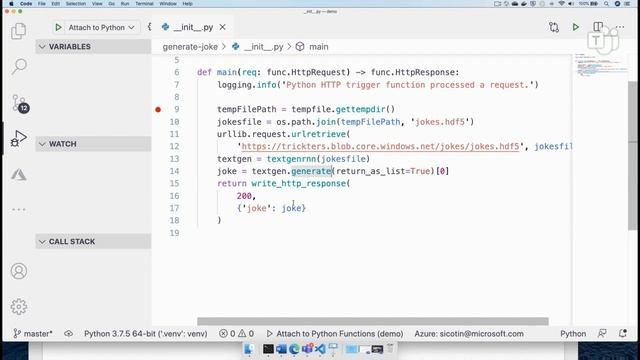Show additional views ellipsis in activity bar
Viewport: 640px width, 360px height.
(19, 209)
